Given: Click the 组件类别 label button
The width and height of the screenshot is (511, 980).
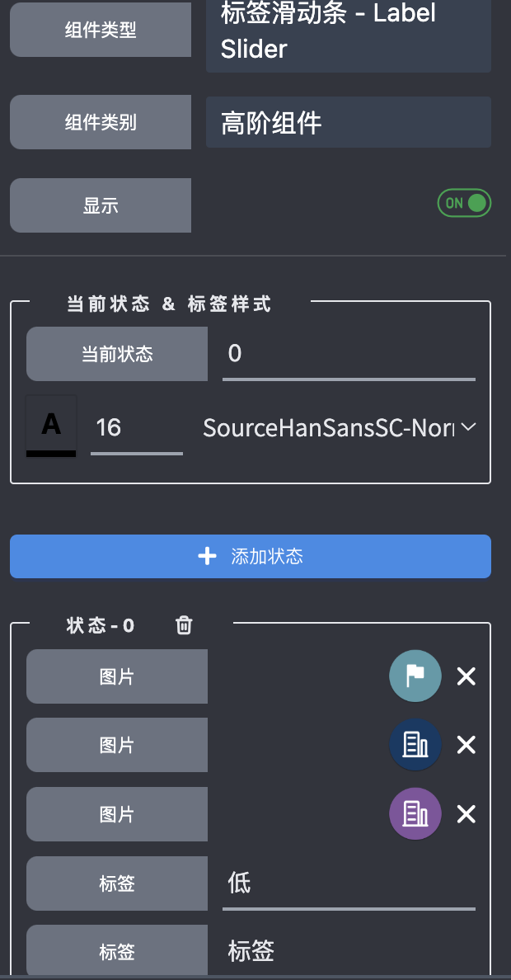Looking at the screenshot, I should 100,122.
